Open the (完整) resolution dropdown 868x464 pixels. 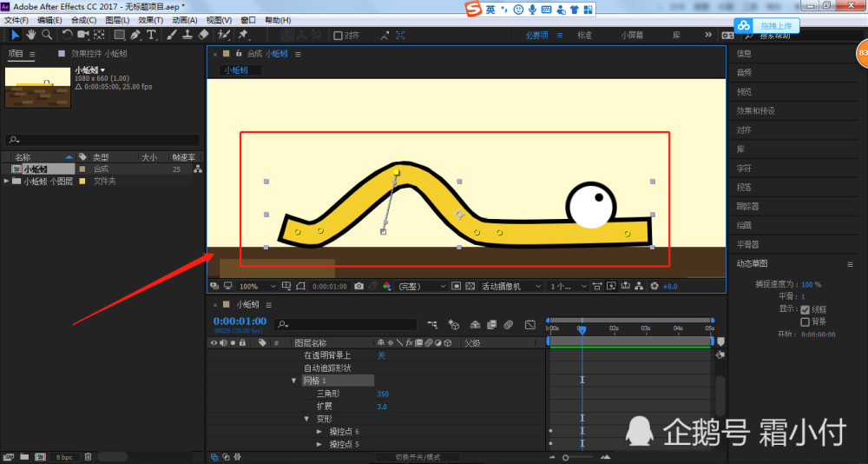[421, 286]
